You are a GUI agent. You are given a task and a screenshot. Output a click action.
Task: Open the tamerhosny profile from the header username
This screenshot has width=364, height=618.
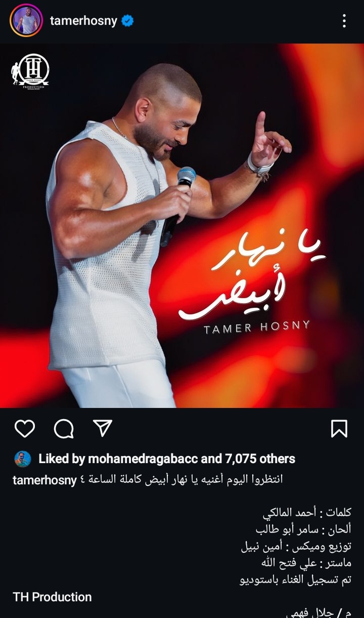point(83,21)
